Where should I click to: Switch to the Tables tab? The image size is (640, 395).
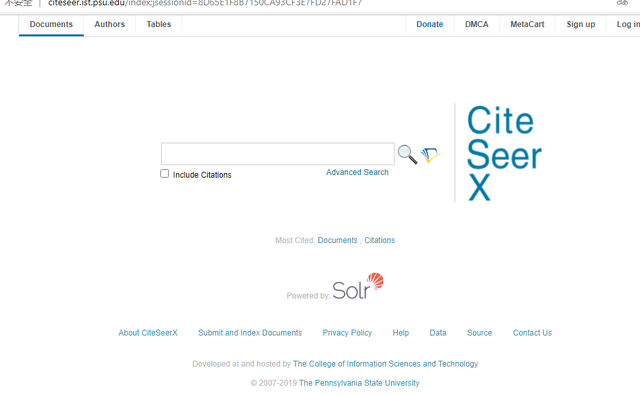point(159,24)
